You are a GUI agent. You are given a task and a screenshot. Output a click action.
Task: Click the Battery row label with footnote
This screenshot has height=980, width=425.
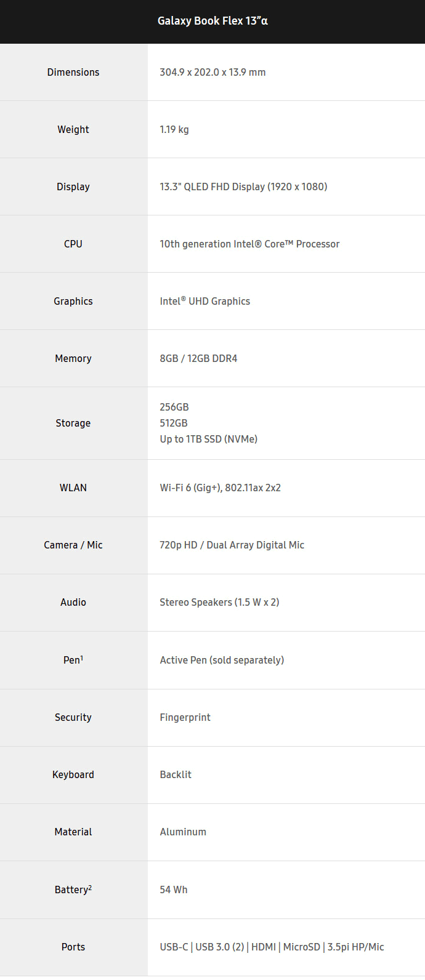coord(73,890)
